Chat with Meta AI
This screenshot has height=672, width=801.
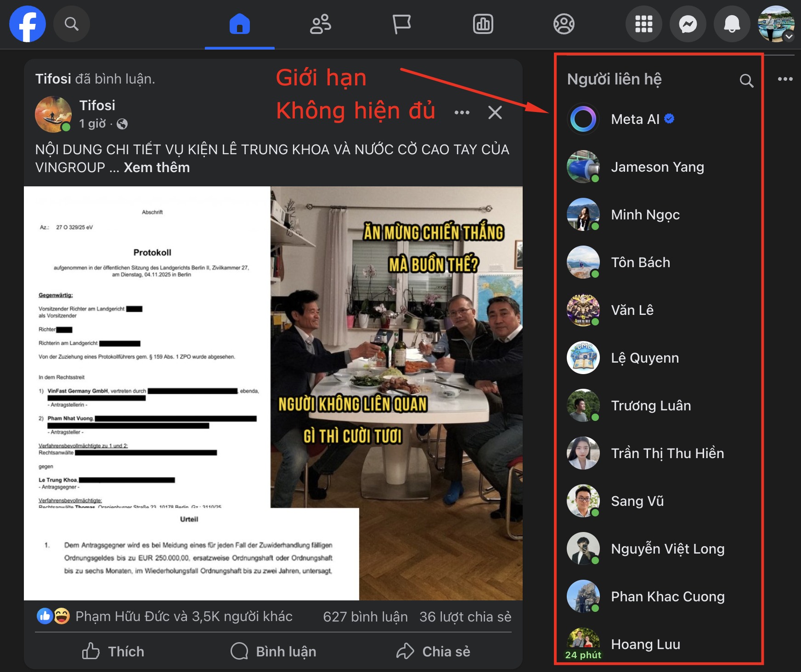point(659,119)
